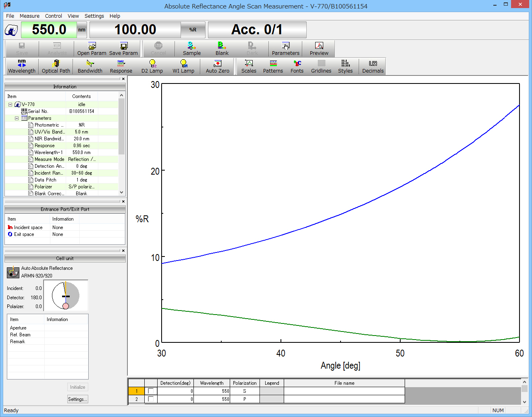Open Bandwidth settings
The height and width of the screenshot is (417, 532).
[x=89, y=66]
